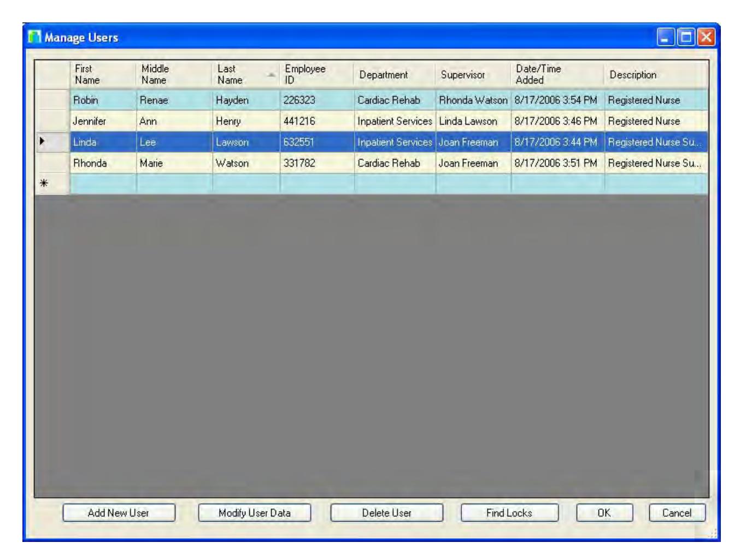Click Rhonda's 'Registered Nurse Su...' description

(x=656, y=163)
